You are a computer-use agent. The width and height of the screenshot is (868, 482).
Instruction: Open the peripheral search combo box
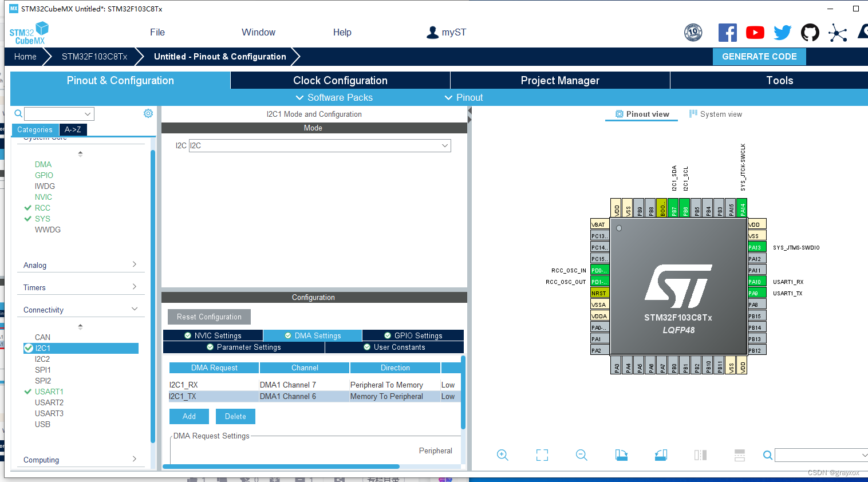click(x=59, y=114)
